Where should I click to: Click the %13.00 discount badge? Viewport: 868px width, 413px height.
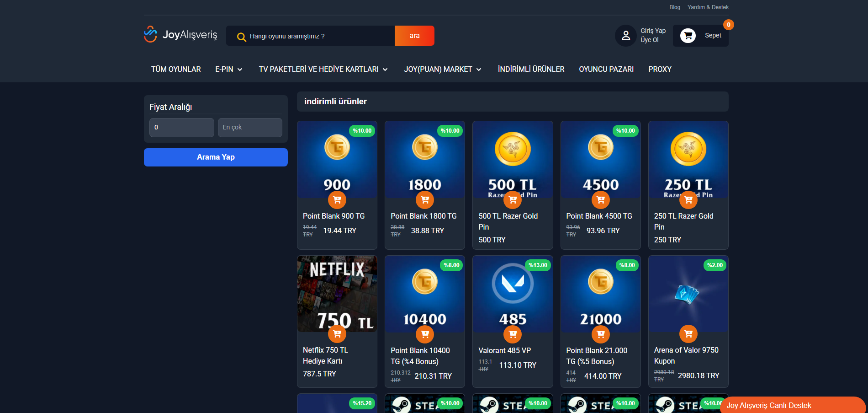[x=538, y=265]
